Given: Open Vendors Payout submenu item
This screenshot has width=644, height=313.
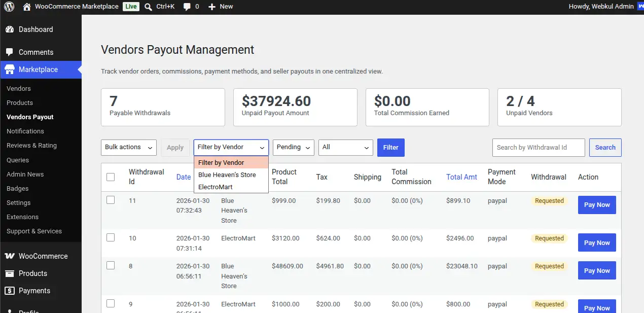Looking at the screenshot, I should (x=30, y=117).
